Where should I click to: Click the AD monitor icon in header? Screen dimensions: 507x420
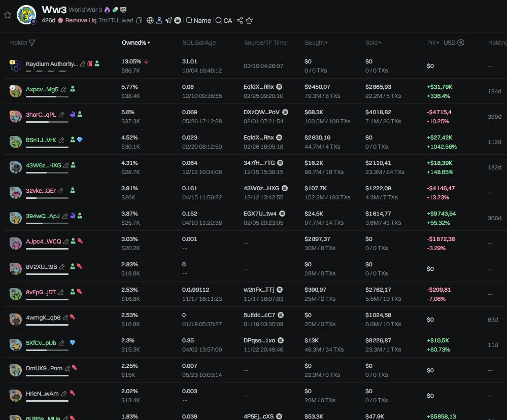[x=123, y=10]
